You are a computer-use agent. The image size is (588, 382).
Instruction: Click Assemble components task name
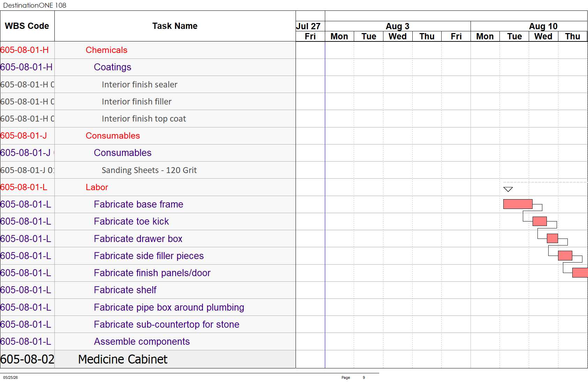(142, 342)
